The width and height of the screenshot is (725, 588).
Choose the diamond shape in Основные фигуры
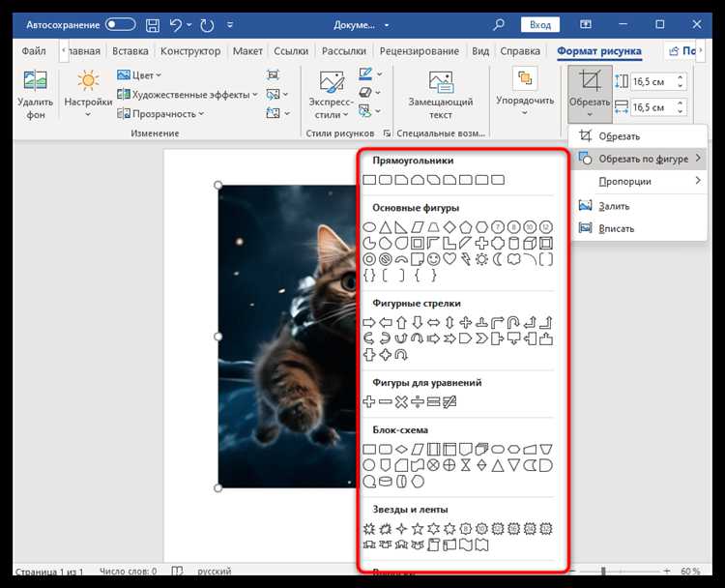pos(449,227)
